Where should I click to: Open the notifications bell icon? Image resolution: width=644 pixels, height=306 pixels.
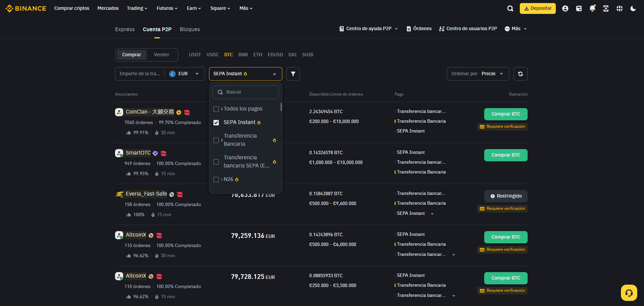tap(592, 8)
